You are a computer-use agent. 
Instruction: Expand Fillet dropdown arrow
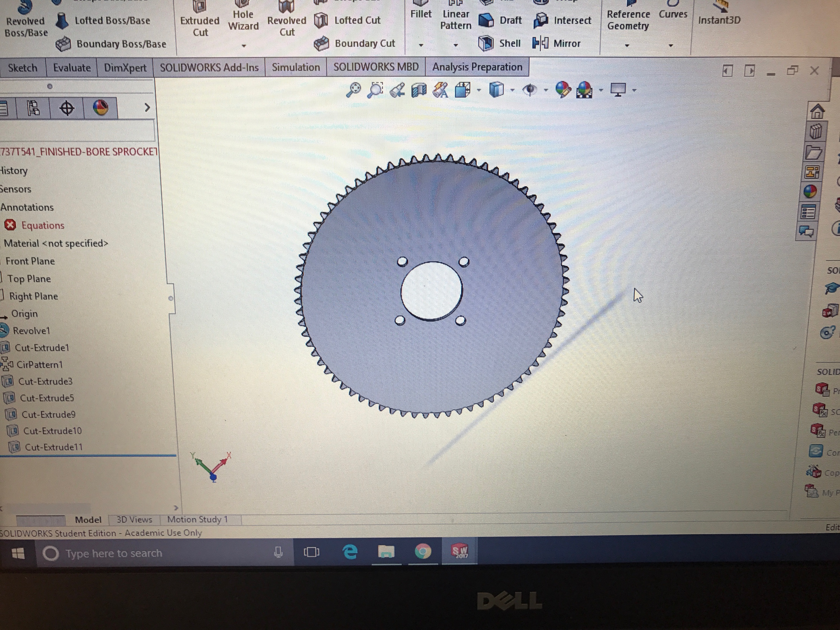tap(421, 45)
